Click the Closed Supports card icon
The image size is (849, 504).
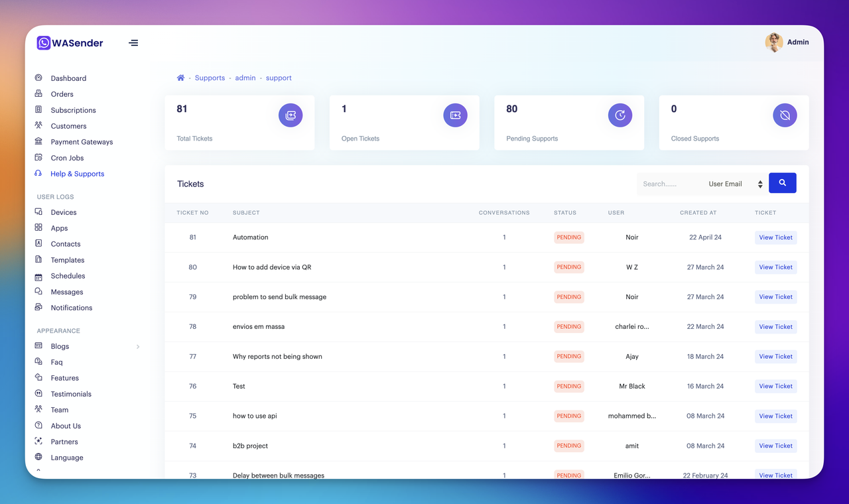point(785,115)
